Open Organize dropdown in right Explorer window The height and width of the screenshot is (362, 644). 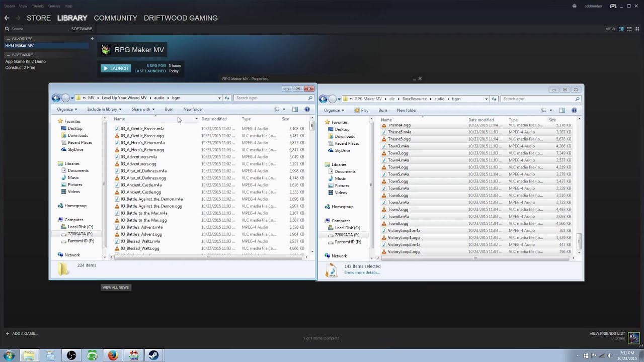[x=334, y=110]
